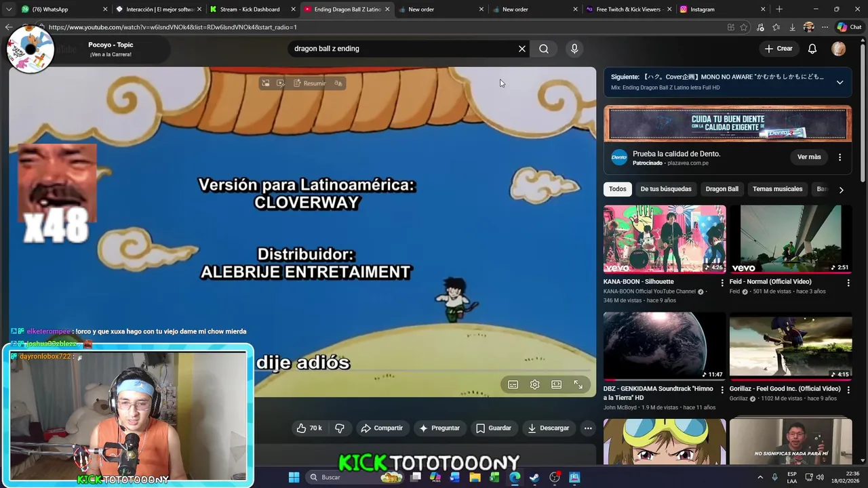Open browser downloads icon
The width and height of the screenshot is (868, 488).
(792, 27)
